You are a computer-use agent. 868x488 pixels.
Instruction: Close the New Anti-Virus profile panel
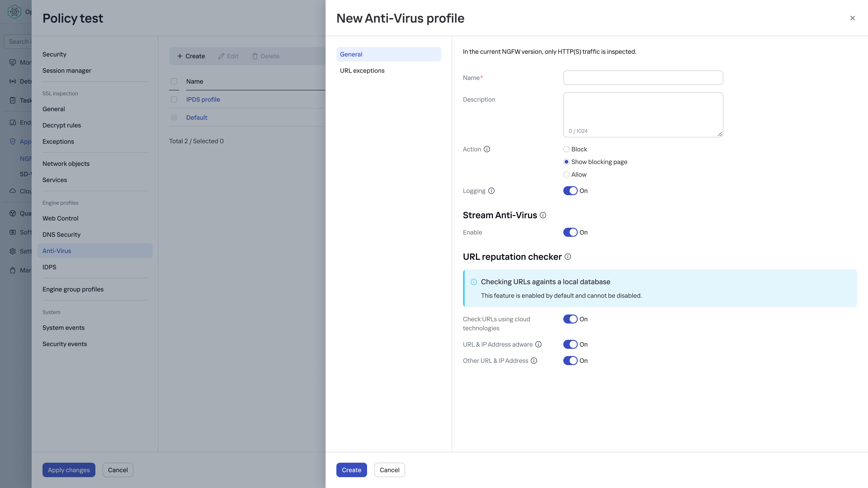(x=852, y=18)
